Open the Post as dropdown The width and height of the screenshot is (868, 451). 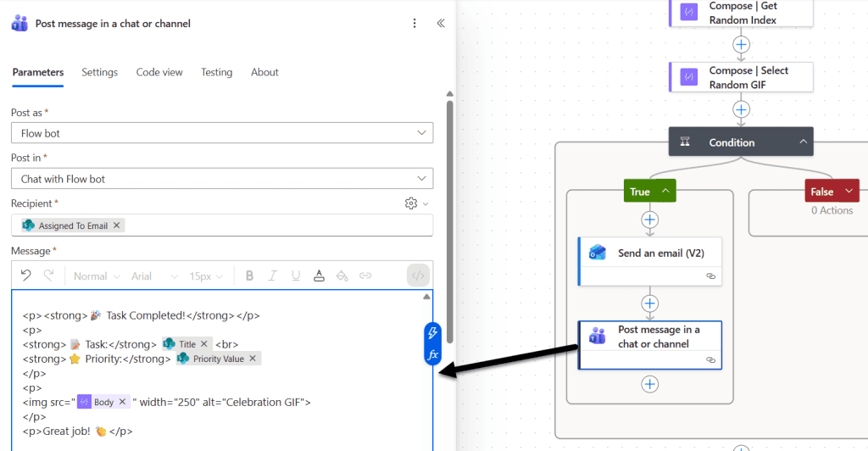coord(222,133)
